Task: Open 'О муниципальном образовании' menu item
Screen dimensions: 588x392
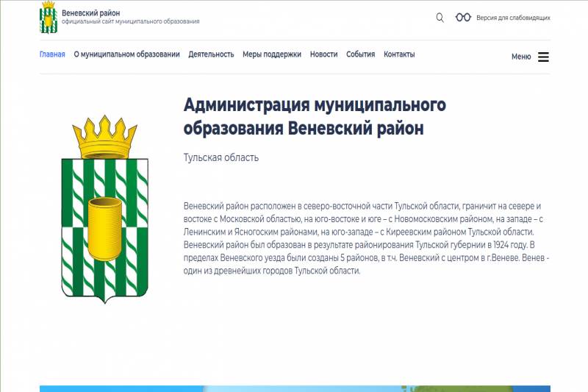Action: 126,54
